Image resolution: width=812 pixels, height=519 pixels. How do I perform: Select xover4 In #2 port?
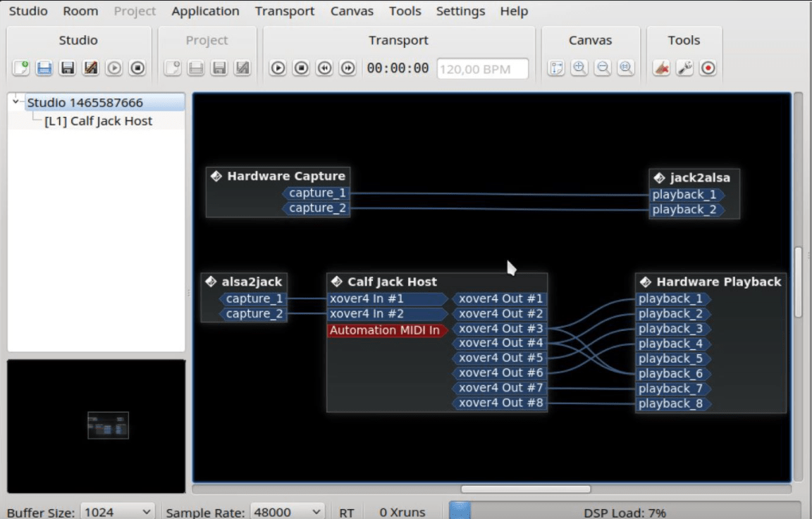(388, 313)
